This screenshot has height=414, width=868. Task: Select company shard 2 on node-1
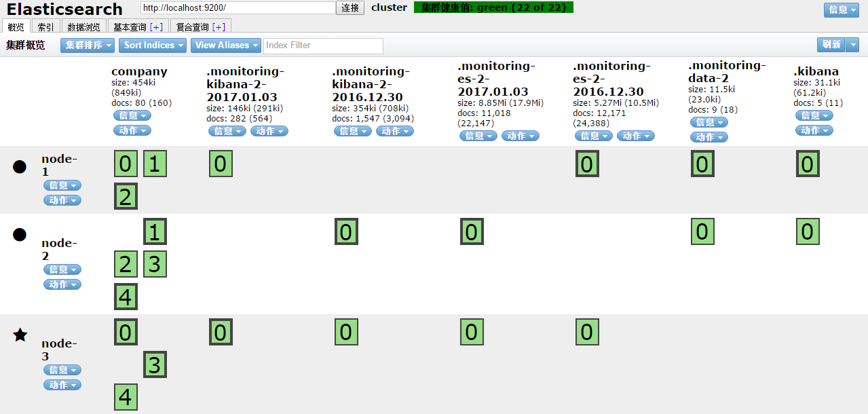(x=126, y=196)
